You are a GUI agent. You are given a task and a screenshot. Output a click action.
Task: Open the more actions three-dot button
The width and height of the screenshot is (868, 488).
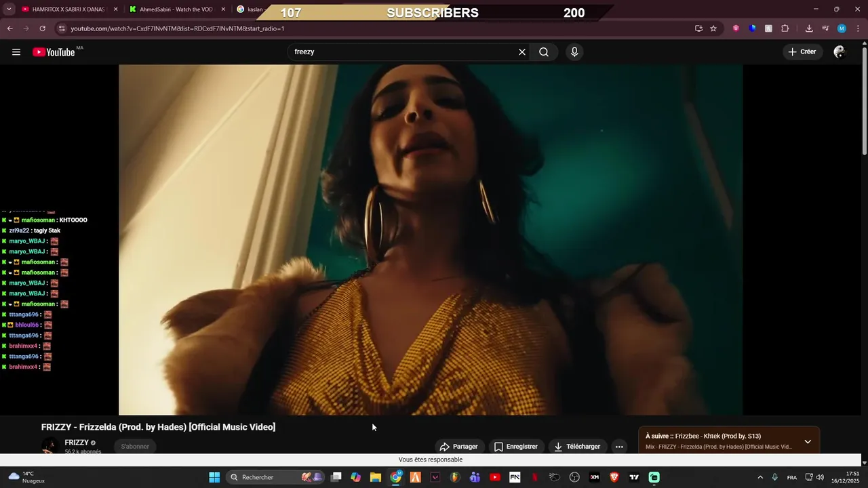[x=619, y=447]
